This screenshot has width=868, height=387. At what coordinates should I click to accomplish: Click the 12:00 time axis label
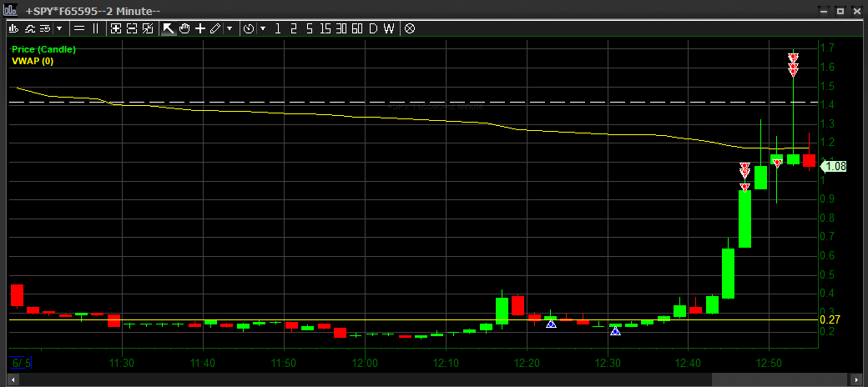[x=365, y=363]
